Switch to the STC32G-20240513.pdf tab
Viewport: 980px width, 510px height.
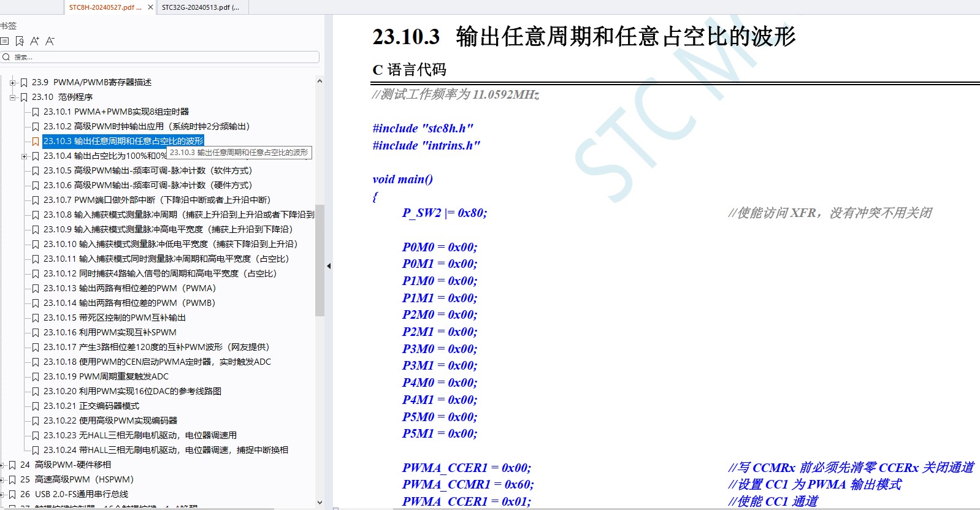(201, 7)
